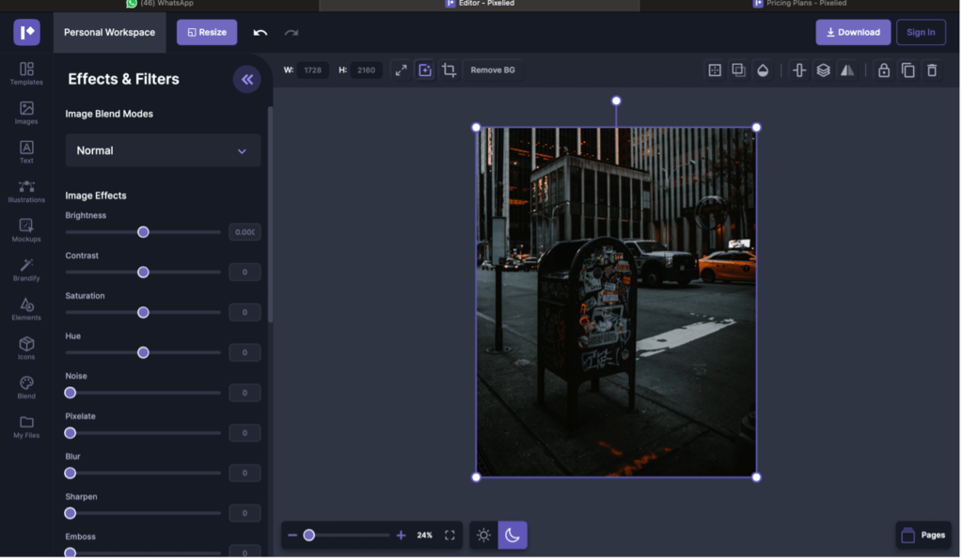Click the Saturation slider handle
963x560 pixels.
pyautogui.click(x=143, y=312)
